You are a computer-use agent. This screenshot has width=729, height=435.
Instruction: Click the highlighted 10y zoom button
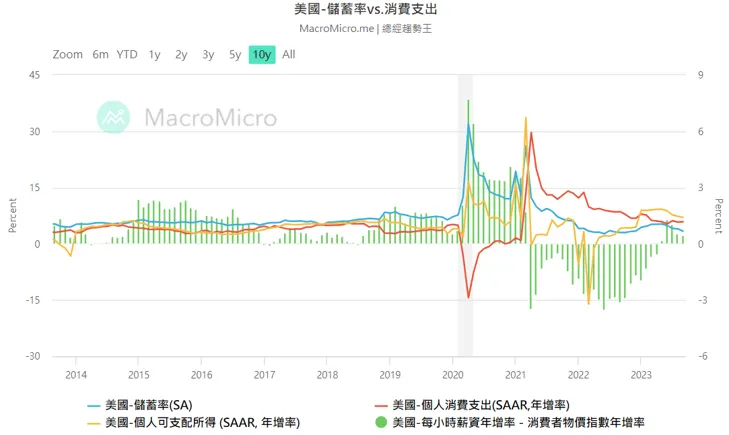coord(262,55)
